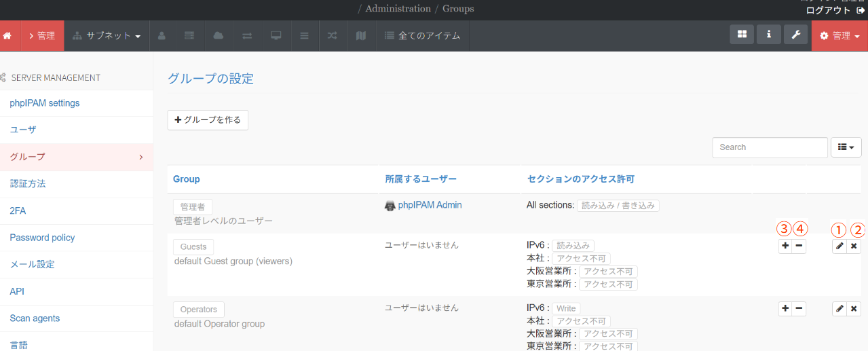This screenshot has height=351, width=868.
Task: Open the table columns toggle dropdown
Action: click(846, 147)
